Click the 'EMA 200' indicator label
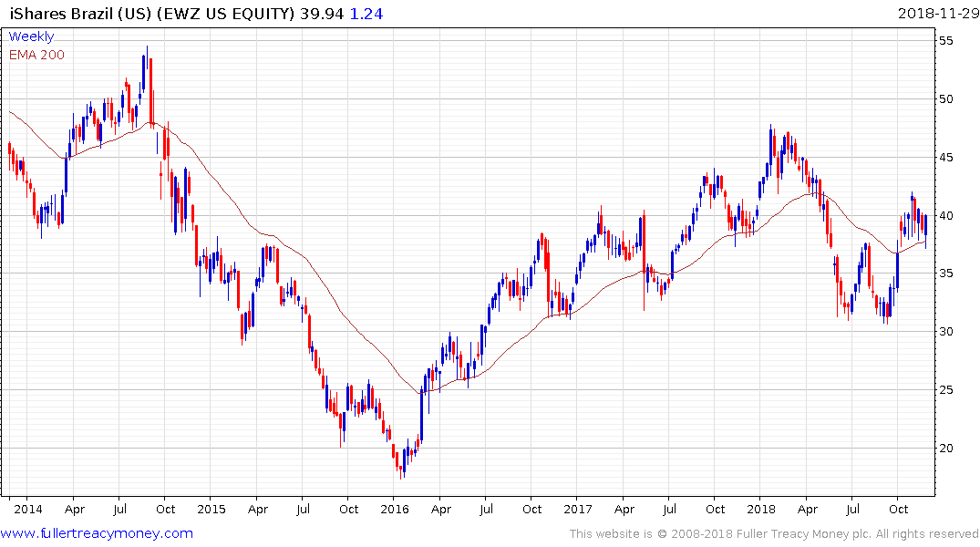The height and width of the screenshot is (547, 980). point(36,55)
